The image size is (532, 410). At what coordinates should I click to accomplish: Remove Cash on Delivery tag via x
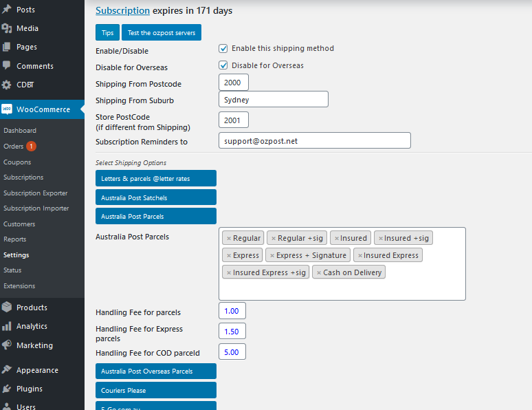pos(319,273)
